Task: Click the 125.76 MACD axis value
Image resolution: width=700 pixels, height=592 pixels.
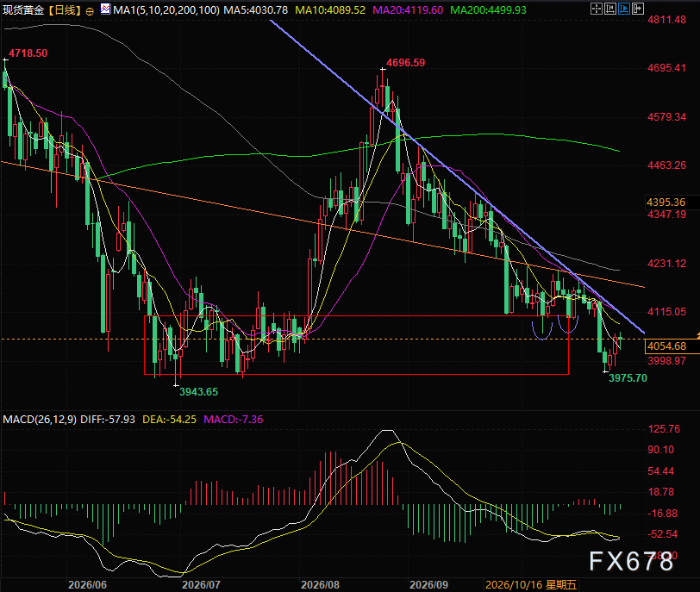Action: (665, 429)
